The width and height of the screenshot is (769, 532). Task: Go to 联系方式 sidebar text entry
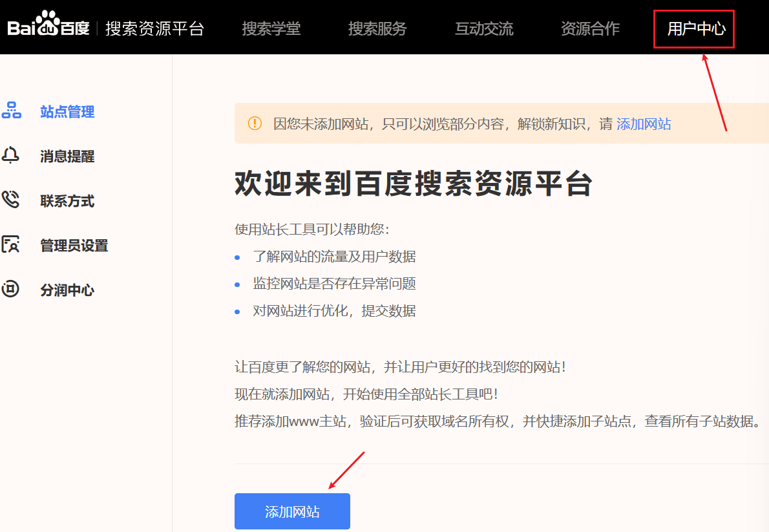(x=67, y=201)
